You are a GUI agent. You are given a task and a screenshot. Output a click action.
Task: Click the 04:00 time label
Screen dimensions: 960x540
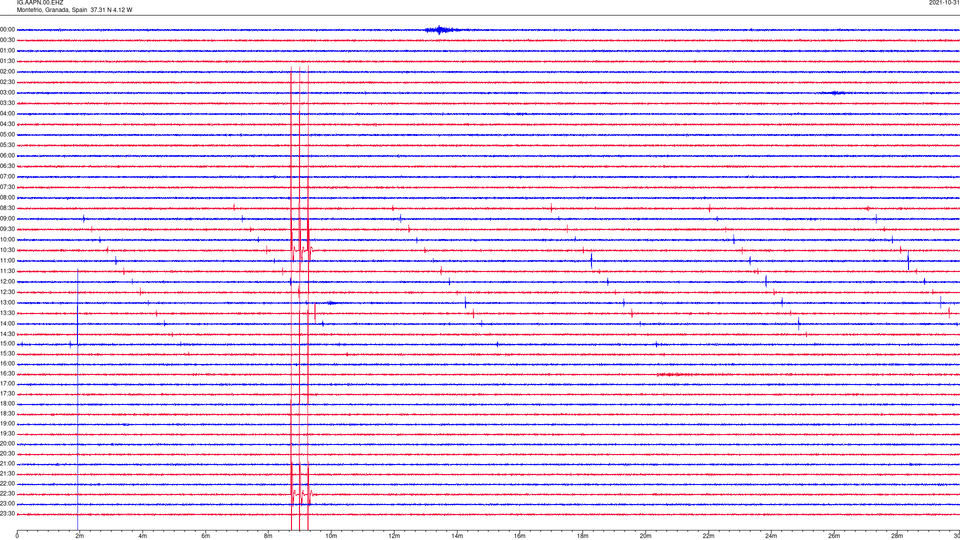[x=7, y=113]
